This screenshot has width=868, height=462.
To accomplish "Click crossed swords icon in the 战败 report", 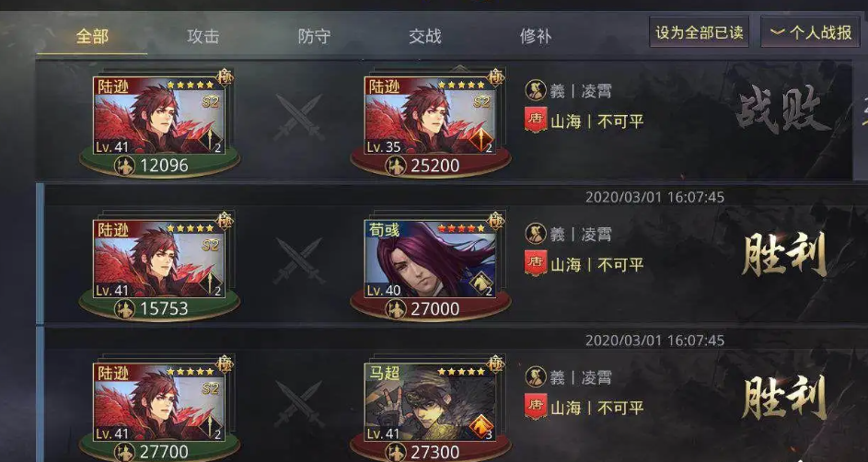I will [299, 117].
